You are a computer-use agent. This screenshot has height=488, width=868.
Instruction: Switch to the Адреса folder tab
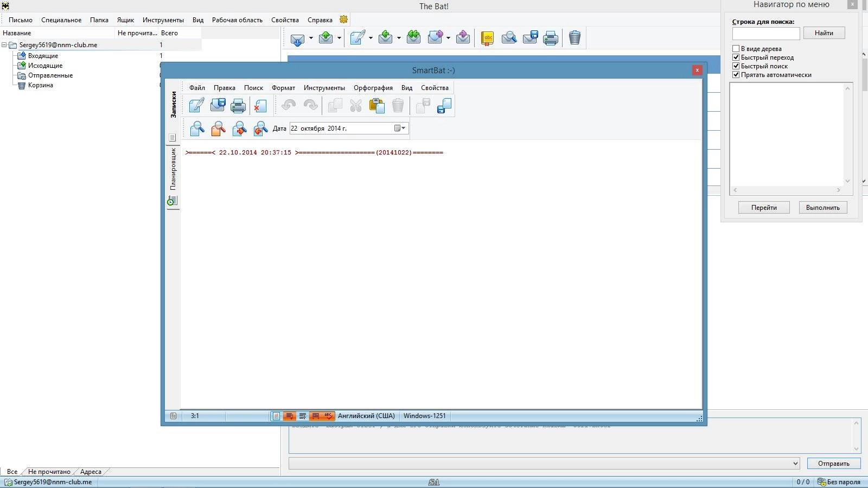click(91, 472)
